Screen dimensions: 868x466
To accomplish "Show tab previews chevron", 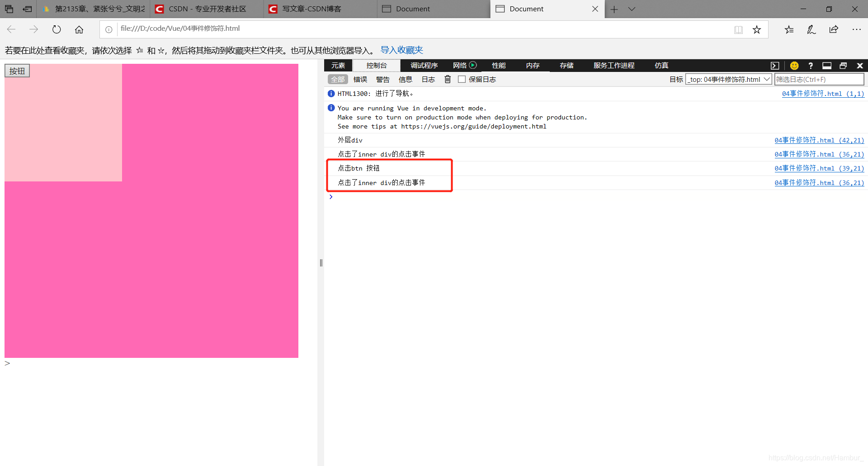I will pos(632,9).
